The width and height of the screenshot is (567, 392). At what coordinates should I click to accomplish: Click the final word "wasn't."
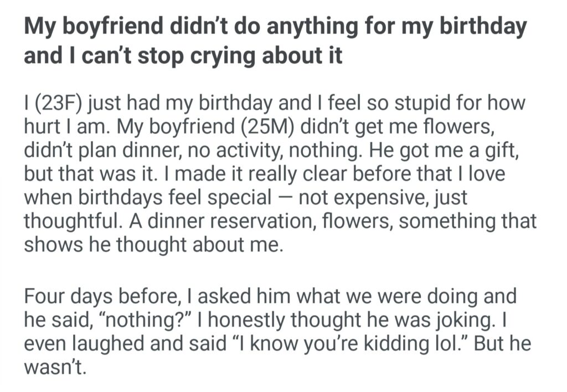(55, 367)
